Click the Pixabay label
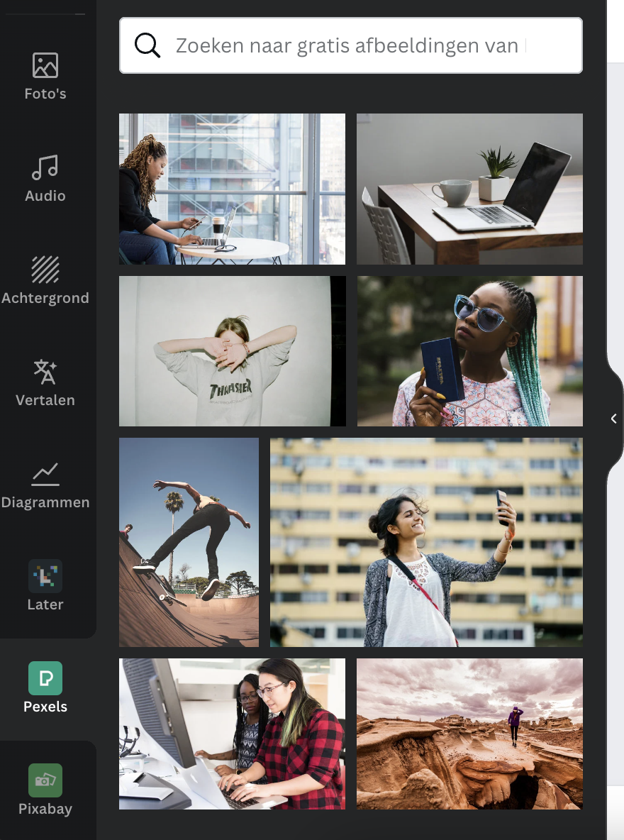The image size is (624, 840). [45, 809]
